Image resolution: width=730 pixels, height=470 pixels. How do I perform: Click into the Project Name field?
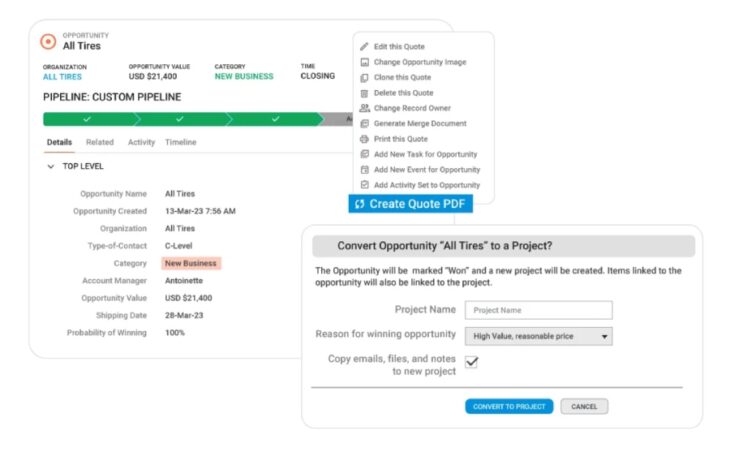[x=539, y=310]
